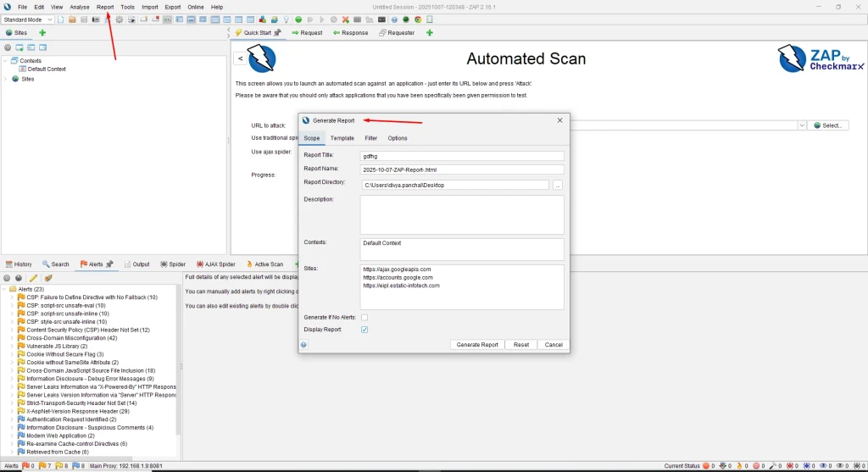Click the Report Title input field
Image resolution: width=868 pixels, height=472 pixels.
pyautogui.click(x=461, y=156)
